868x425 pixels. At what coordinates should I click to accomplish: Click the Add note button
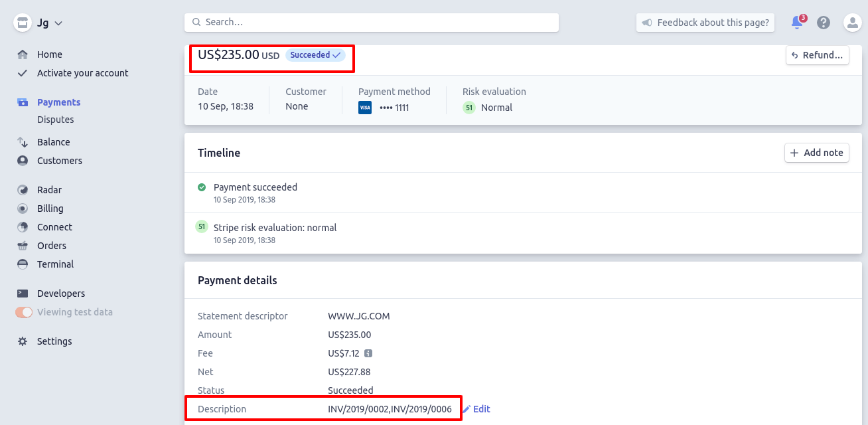click(817, 153)
